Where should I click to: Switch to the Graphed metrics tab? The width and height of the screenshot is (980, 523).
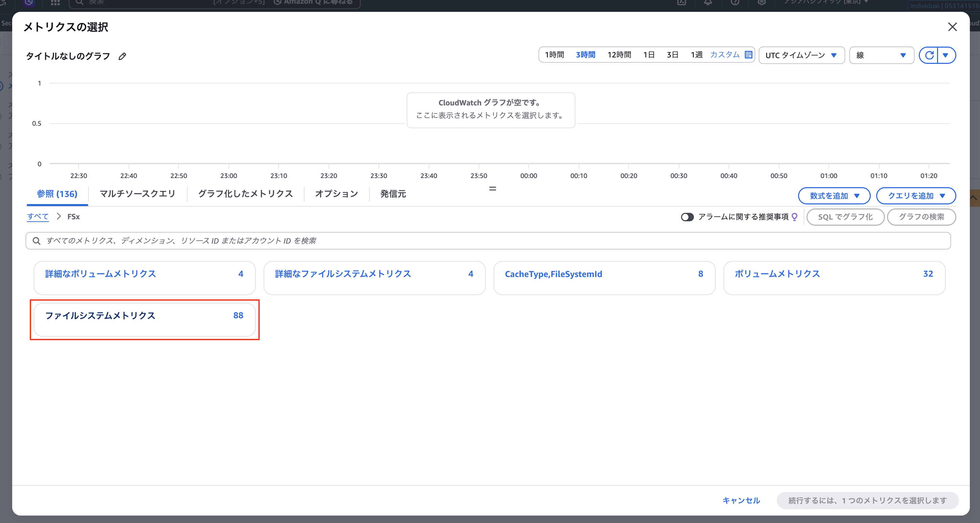point(246,194)
